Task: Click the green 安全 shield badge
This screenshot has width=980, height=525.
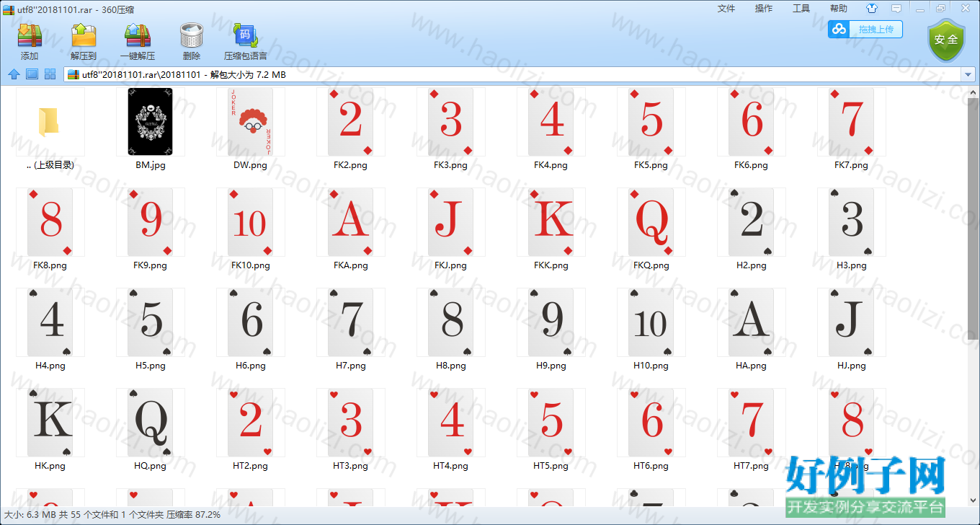Action: coord(945,40)
